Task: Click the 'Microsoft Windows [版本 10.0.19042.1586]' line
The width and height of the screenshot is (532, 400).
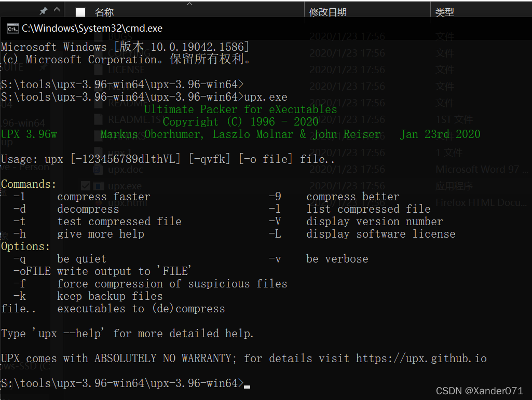Action: coord(125,47)
